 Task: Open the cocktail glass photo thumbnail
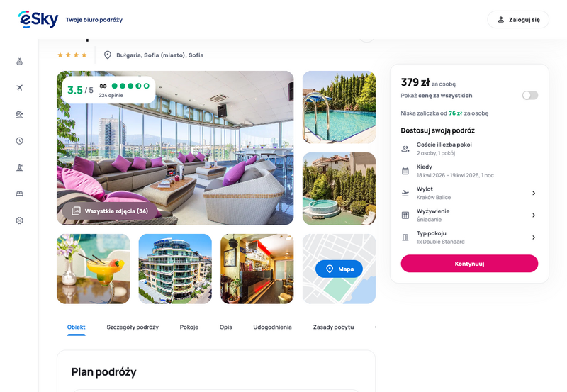(94, 269)
